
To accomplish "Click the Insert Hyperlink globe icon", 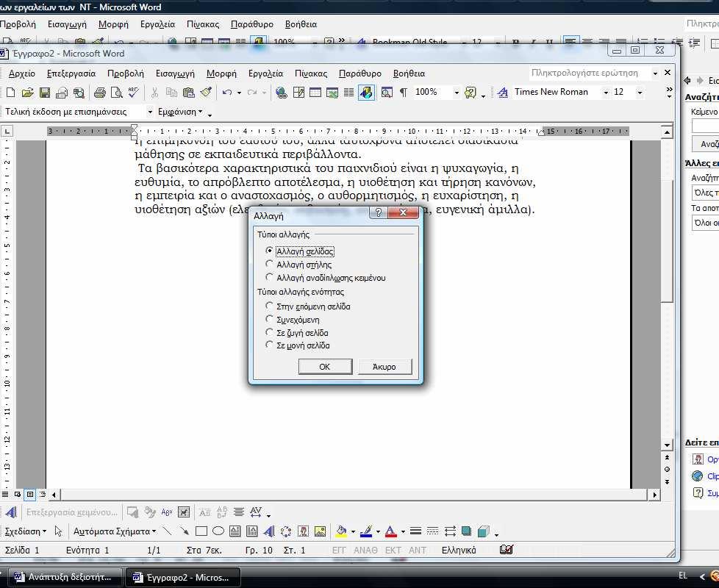I will point(281,93).
